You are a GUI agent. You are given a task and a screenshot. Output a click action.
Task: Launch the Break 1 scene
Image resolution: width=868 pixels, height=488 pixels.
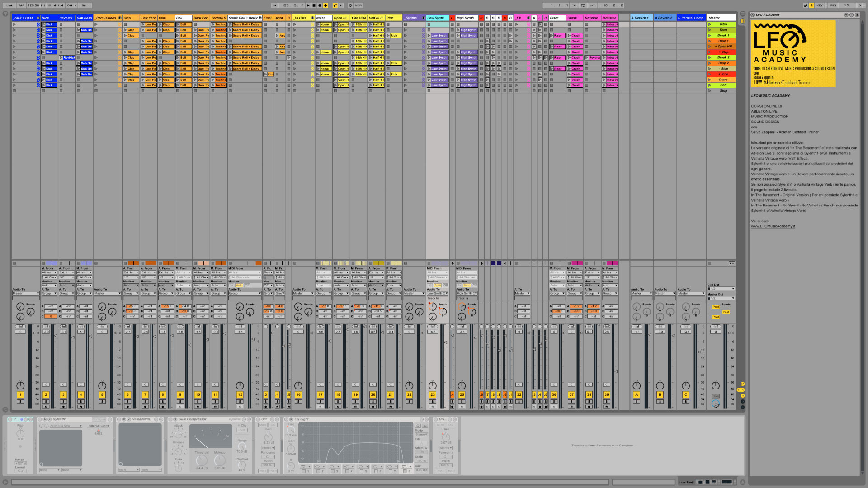[x=709, y=36]
